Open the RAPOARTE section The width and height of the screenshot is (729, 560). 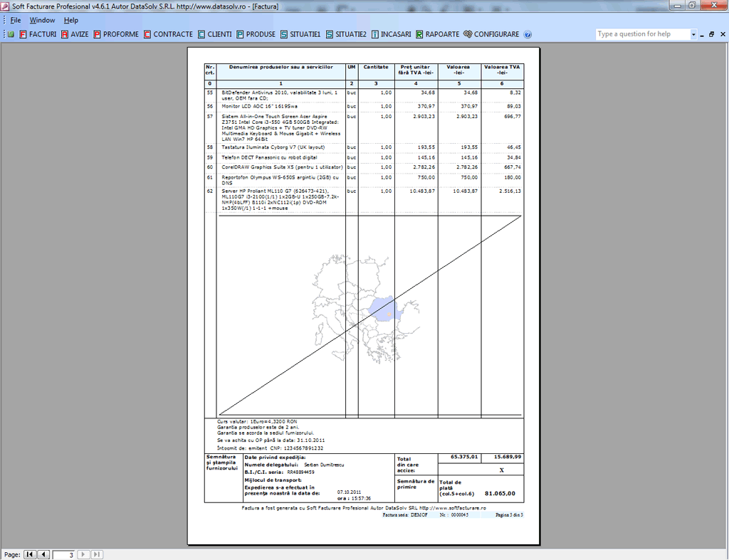coord(437,34)
